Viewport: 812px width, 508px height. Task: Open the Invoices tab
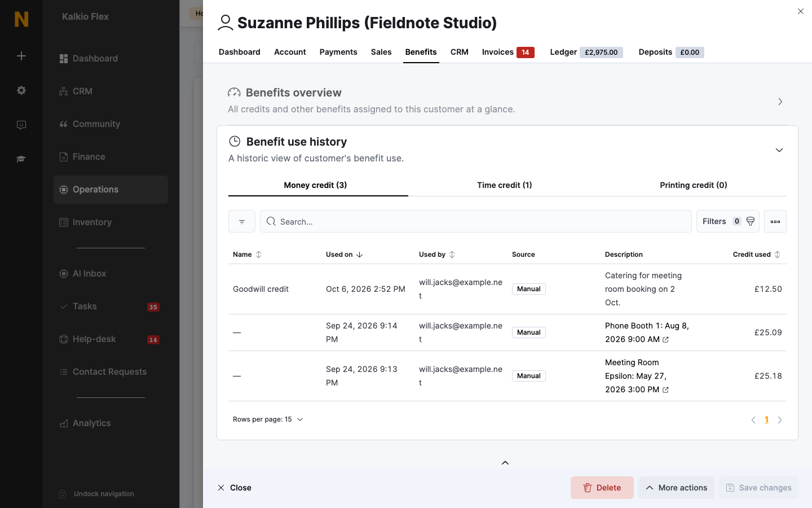pyautogui.click(x=508, y=52)
